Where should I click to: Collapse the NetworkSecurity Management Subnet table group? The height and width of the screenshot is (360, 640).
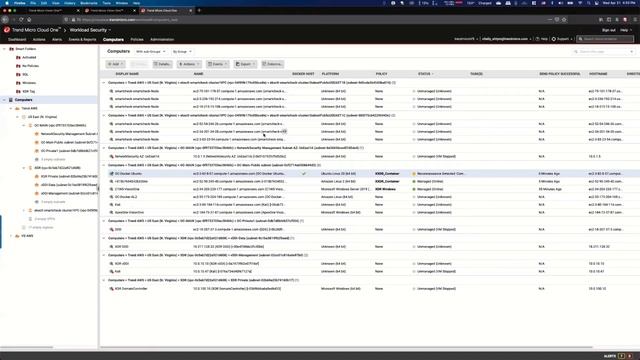104,148
